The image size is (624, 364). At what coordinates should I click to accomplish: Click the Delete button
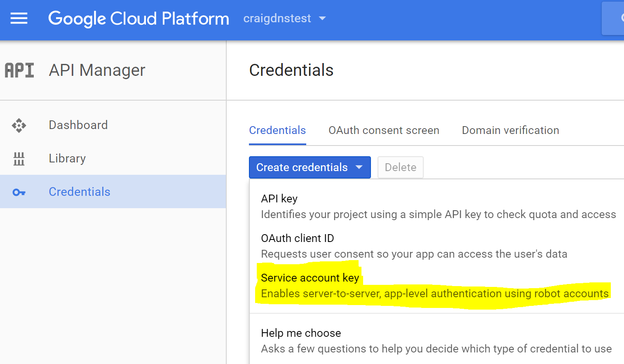coord(400,167)
